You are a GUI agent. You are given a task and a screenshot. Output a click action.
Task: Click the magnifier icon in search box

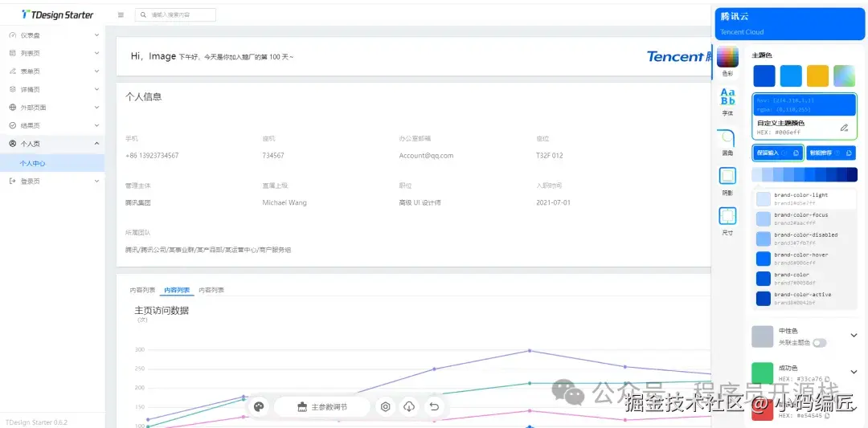coord(143,15)
